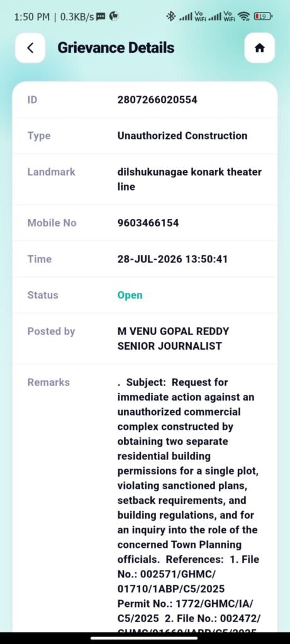The height and width of the screenshot is (644, 290).
Task: Tap the Wi-Fi status icon
Action: [244, 16]
